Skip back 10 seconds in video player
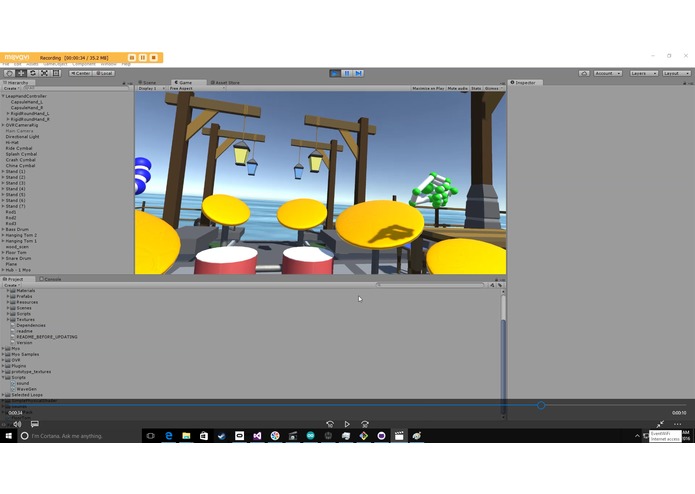The height and width of the screenshot is (494, 695). tap(329, 424)
